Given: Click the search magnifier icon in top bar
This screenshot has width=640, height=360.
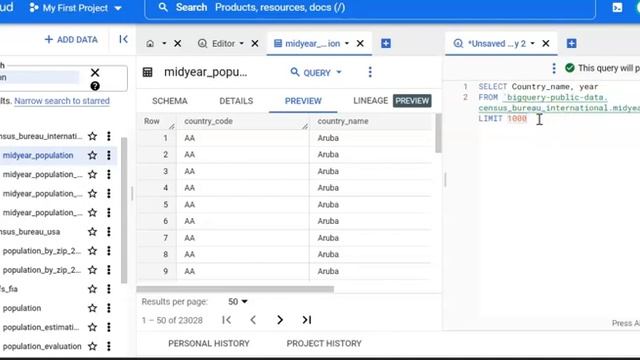Looking at the screenshot, I should 163,7.
